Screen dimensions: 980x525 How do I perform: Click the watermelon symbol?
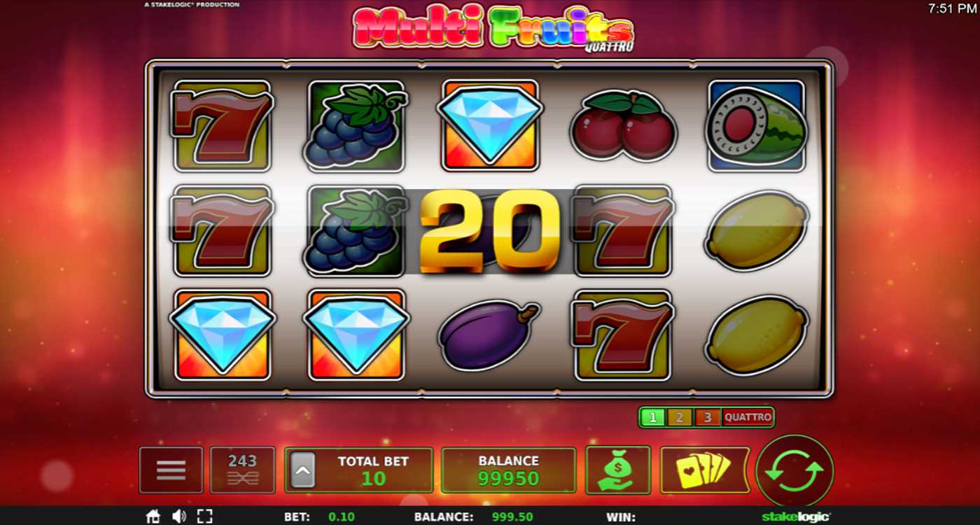(x=757, y=125)
